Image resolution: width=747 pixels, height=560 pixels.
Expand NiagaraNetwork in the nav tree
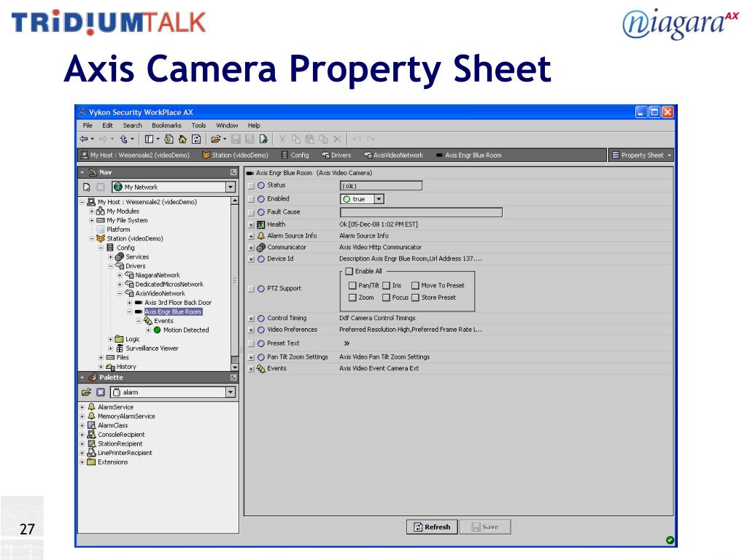(x=120, y=275)
